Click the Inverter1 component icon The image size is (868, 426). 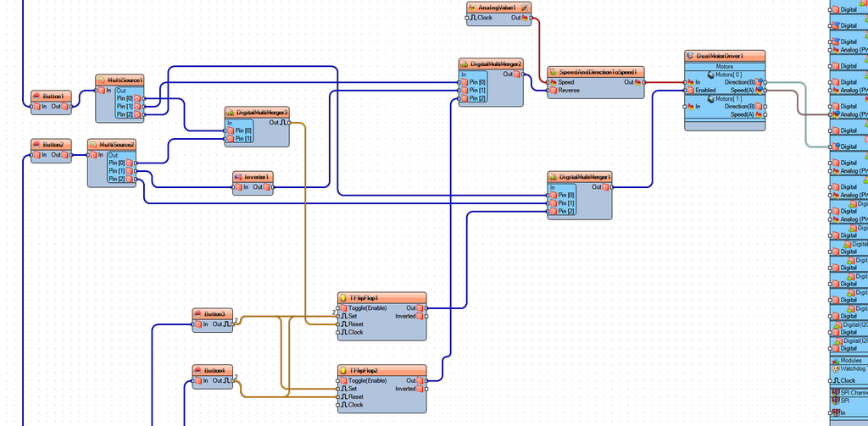[x=238, y=176]
